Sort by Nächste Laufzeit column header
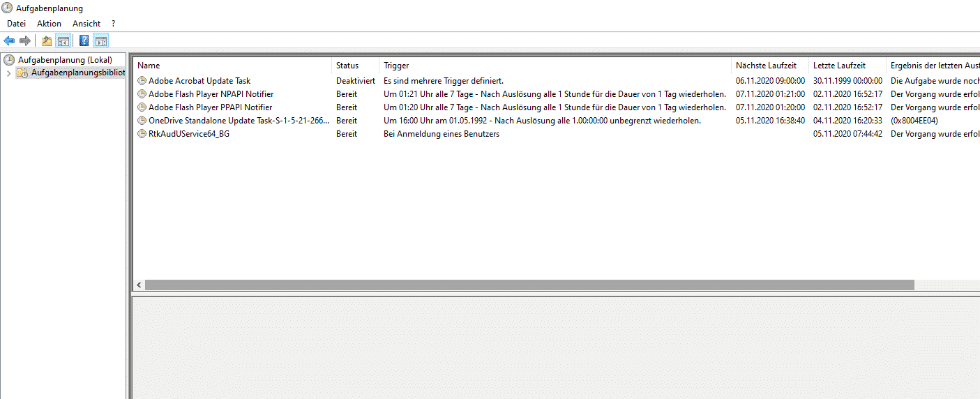This screenshot has height=399, width=980. pos(766,66)
